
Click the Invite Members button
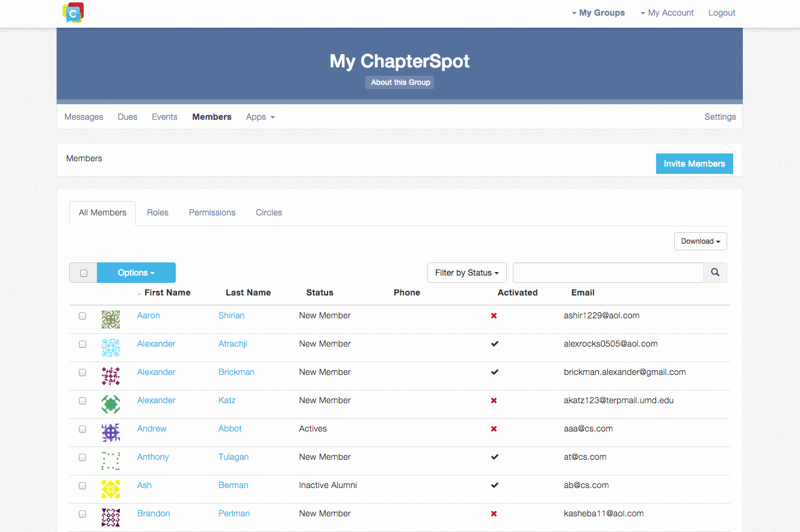(x=695, y=164)
